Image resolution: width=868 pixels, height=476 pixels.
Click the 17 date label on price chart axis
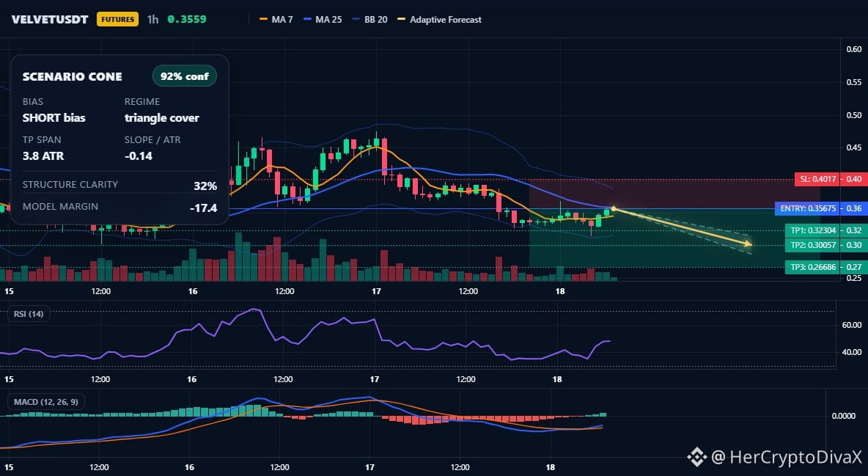tap(376, 291)
